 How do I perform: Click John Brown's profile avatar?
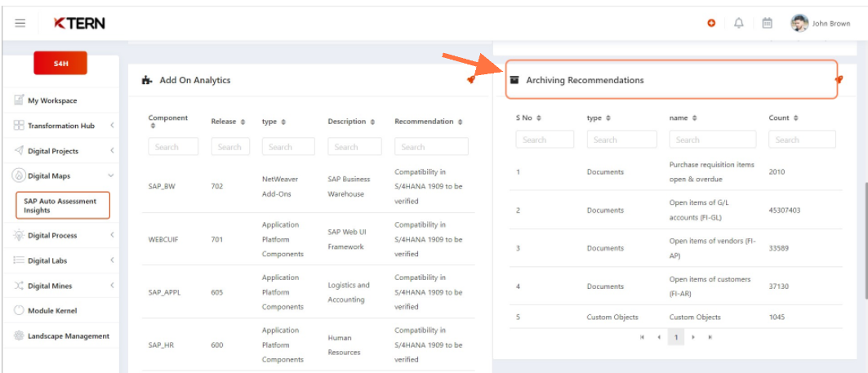799,23
